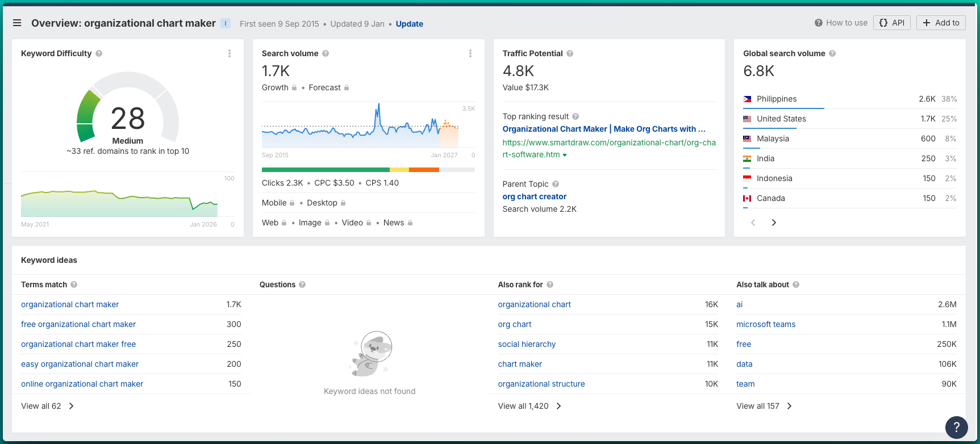Click the API button

891,23
